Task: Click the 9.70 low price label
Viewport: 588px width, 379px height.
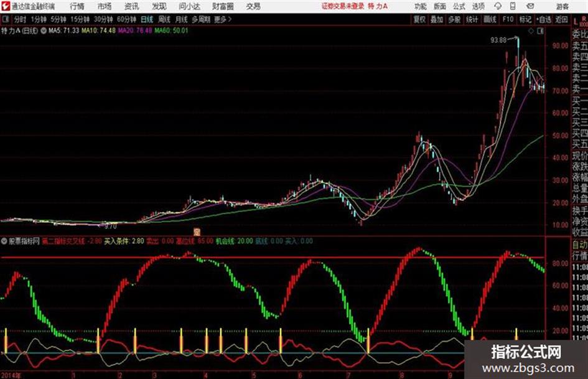Action: [x=111, y=227]
